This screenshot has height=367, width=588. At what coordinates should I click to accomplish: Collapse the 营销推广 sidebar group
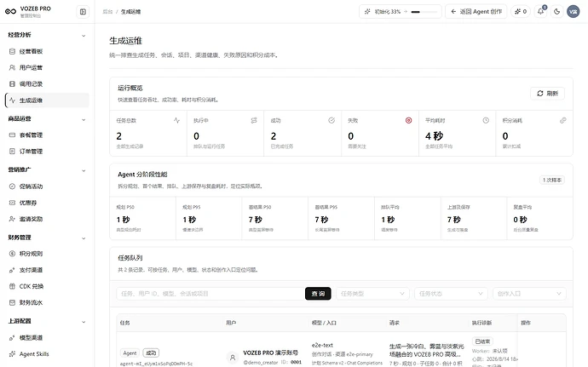click(84, 170)
